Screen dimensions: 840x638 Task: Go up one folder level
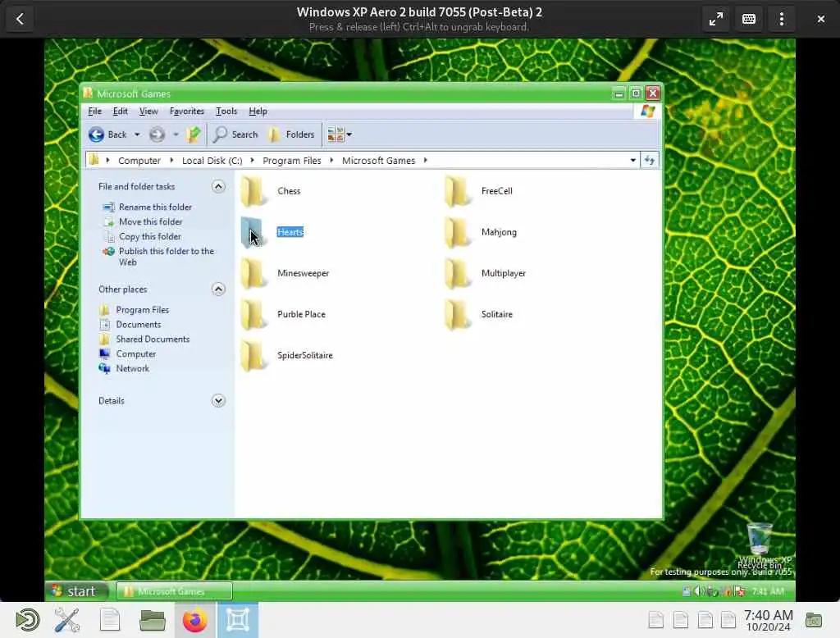click(194, 134)
